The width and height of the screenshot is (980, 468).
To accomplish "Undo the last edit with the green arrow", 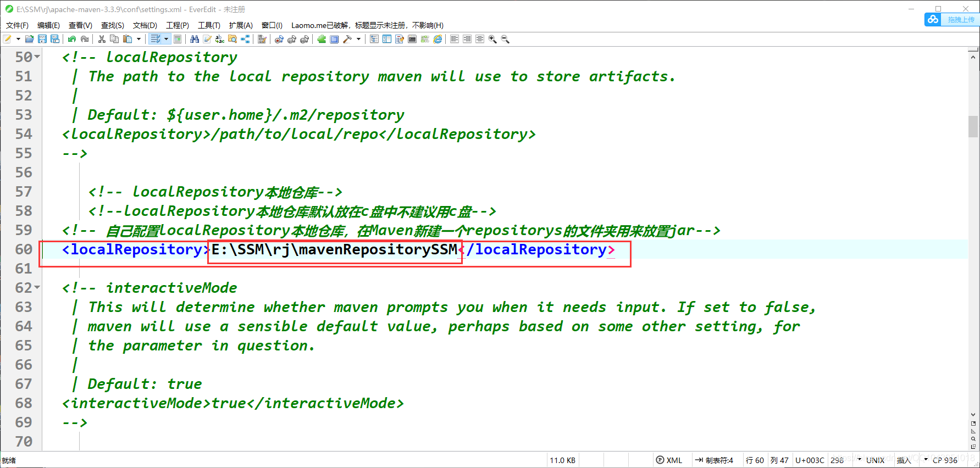I will [72, 39].
